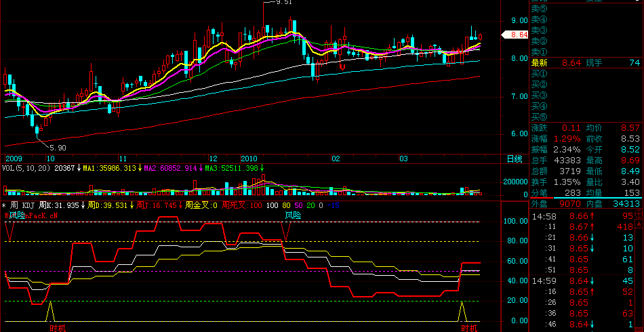Viewport: 644px width, 332px height.
Task: Click the 最高 value 8.69
Action: tap(630, 160)
